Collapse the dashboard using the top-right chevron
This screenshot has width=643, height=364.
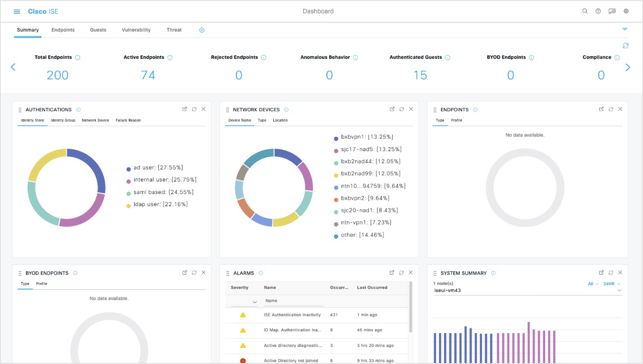625,29
